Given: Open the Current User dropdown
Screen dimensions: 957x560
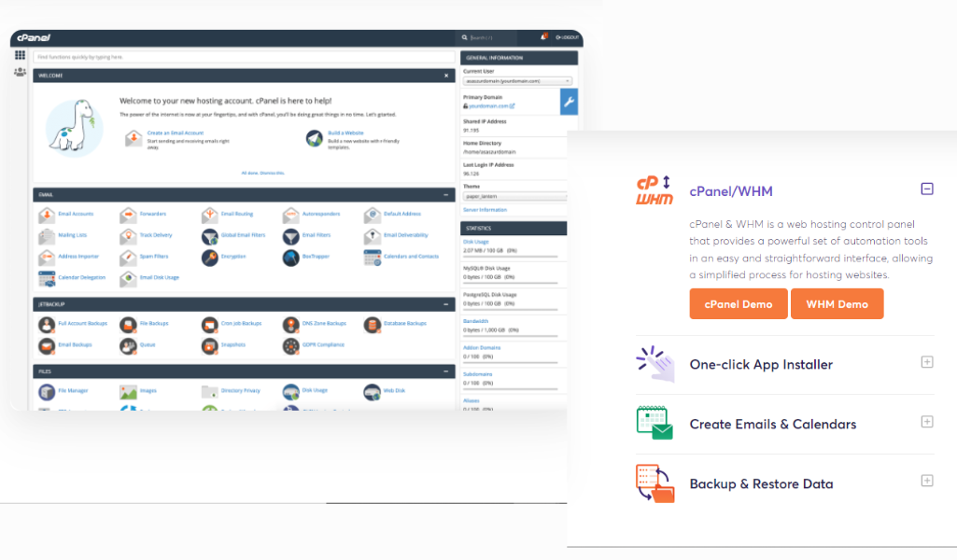Looking at the screenshot, I should 517,81.
